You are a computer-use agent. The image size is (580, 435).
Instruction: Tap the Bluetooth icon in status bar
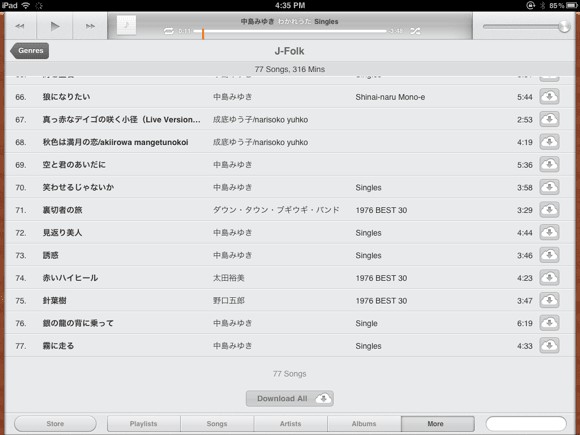[x=543, y=6]
